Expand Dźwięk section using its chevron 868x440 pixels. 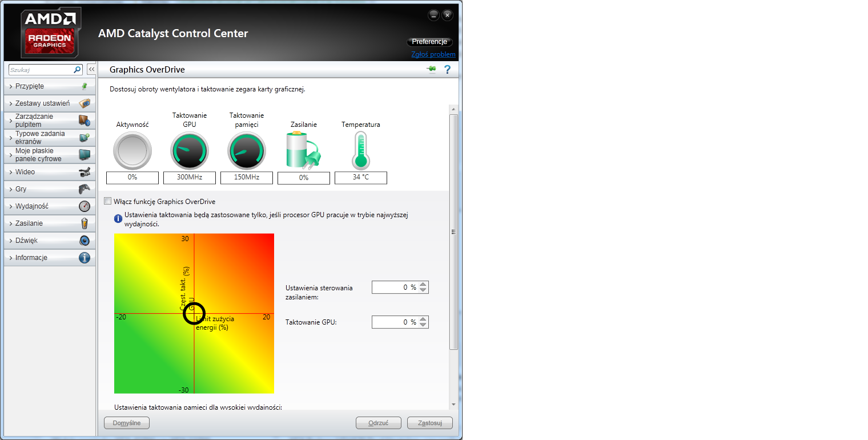pyautogui.click(x=11, y=241)
